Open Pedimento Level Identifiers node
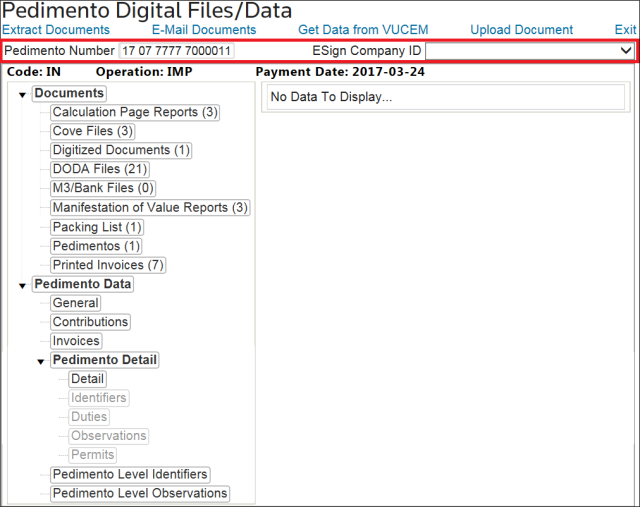 coord(130,474)
